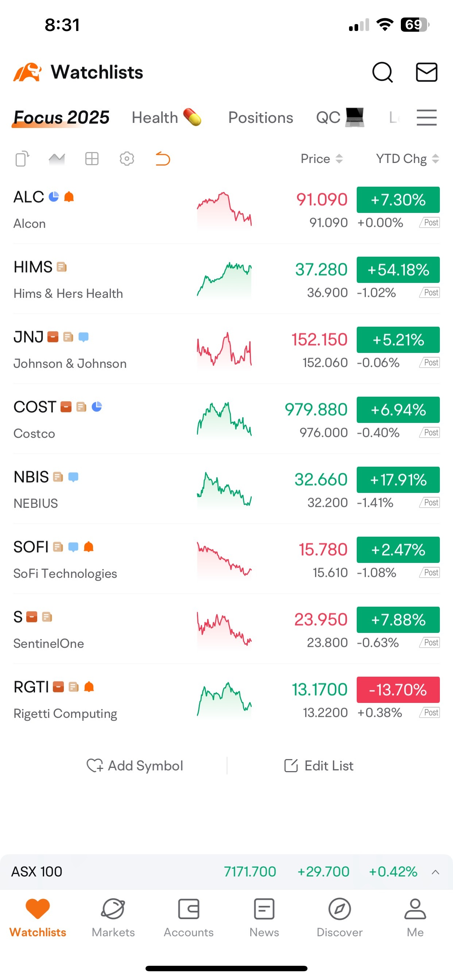Tap the ALC orange alert bell
The width and height of the screenshot is (453, 980).
click(x=69, y=197)
